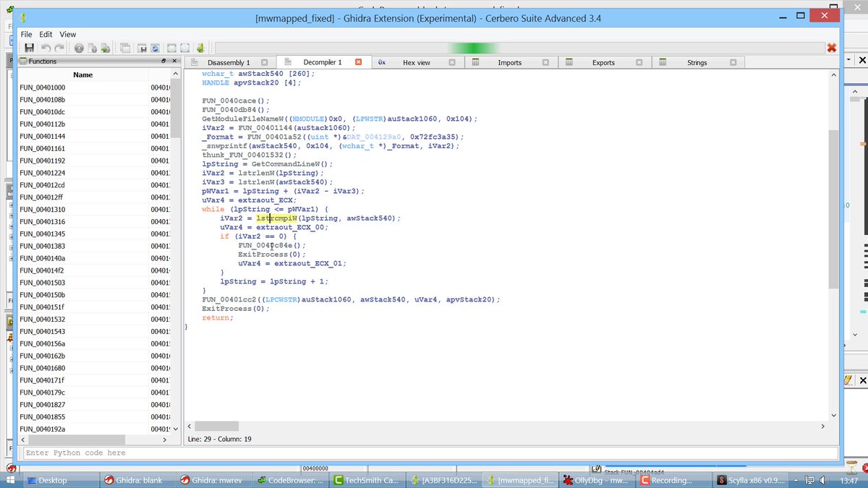868x488 pixels.
Task: Open the Hex view tab
Action: [417, 62]
